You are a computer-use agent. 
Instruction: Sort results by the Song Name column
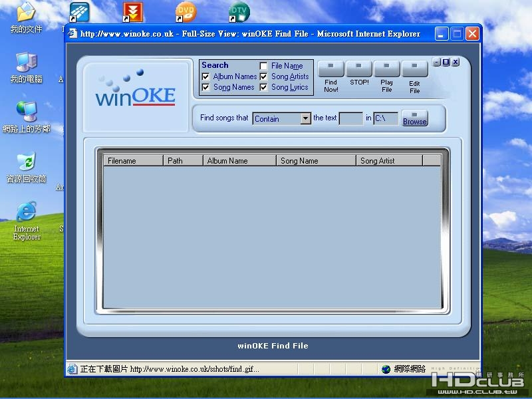click(x=317, y=160)
